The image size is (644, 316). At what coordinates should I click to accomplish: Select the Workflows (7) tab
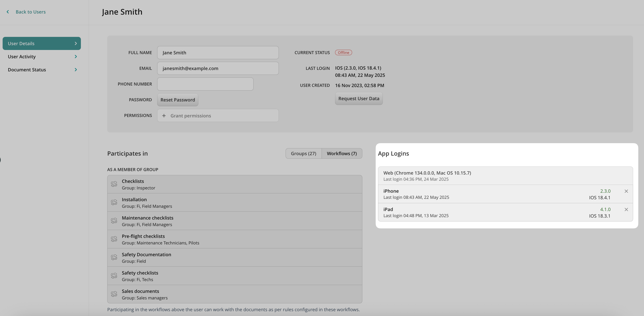pyautogui.click(x=341, y=153)
